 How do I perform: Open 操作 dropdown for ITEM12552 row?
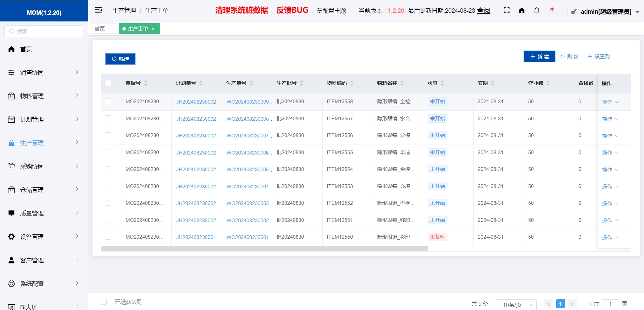pos(610,203)
